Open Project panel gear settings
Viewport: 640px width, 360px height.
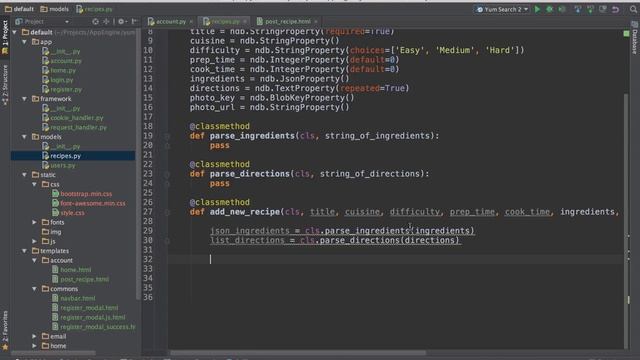point(122,21)
